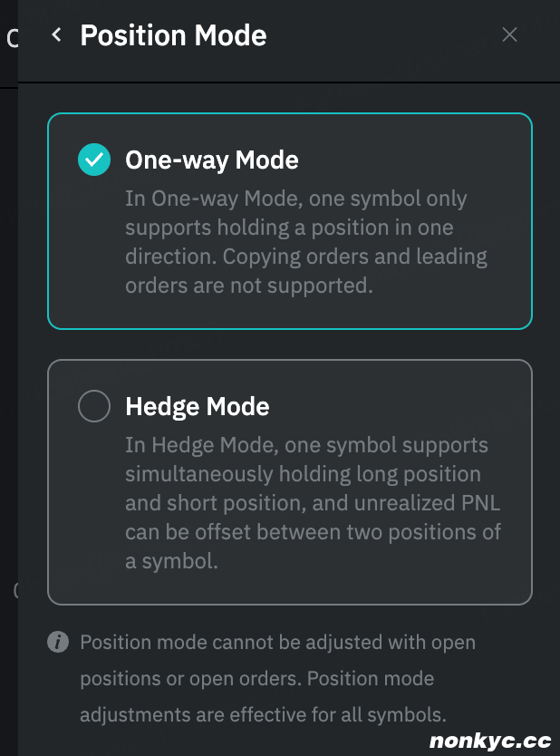Screen dimensions: 560x756
Task: Click the open positions notice text
Action: 277,678
